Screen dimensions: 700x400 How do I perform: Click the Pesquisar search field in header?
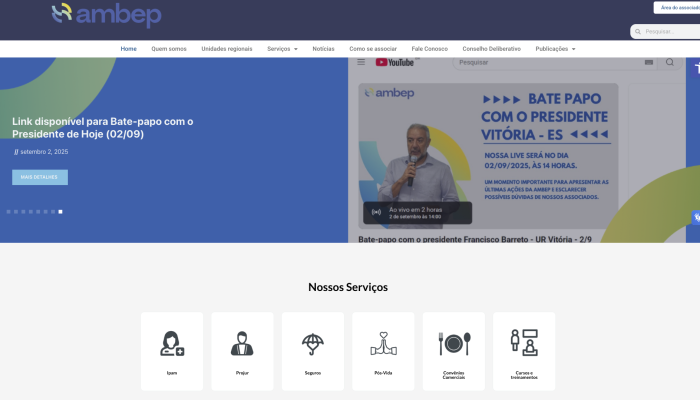pyautogui.click(x=668, y=31)
